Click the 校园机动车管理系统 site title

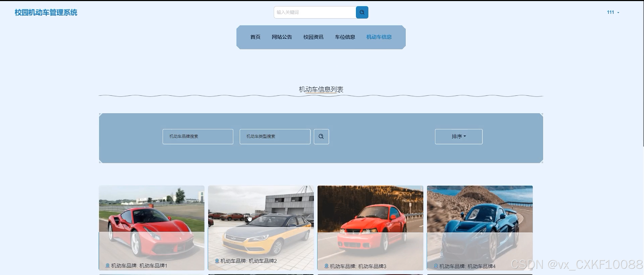[46, 13]
